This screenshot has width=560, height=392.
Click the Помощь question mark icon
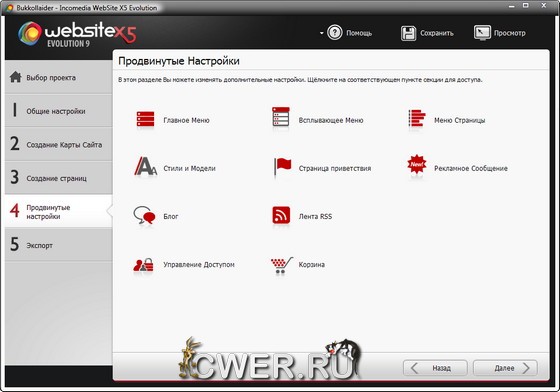(x=335, y=33)
